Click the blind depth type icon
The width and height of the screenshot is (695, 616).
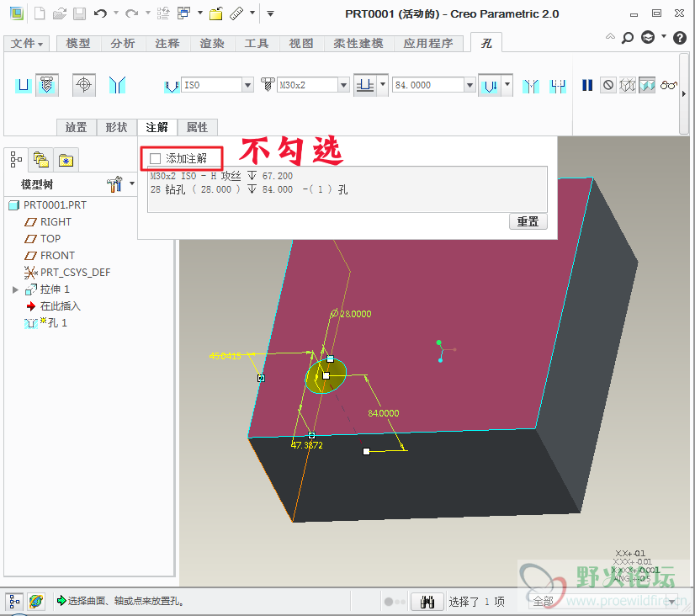coord(365,85)
